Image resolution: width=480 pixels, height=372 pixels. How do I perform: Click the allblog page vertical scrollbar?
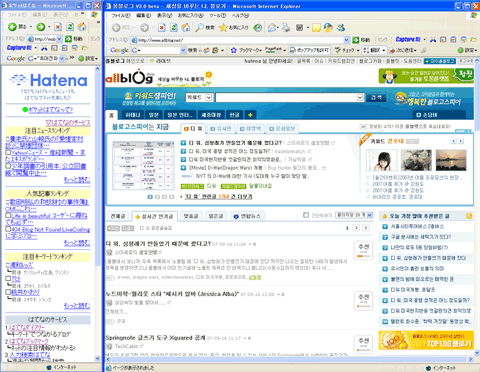[x=477, y=207]
